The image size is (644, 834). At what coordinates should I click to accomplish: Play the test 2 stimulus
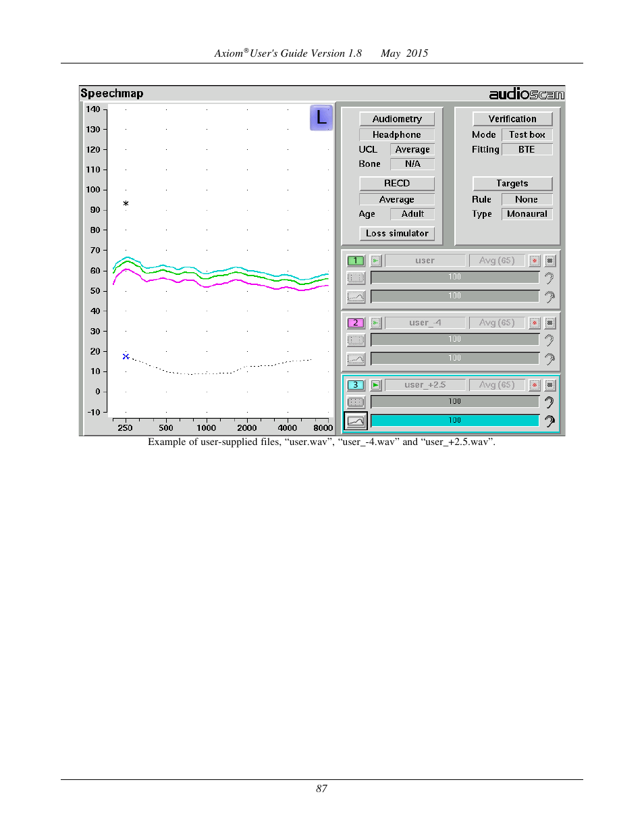(376, 323)
